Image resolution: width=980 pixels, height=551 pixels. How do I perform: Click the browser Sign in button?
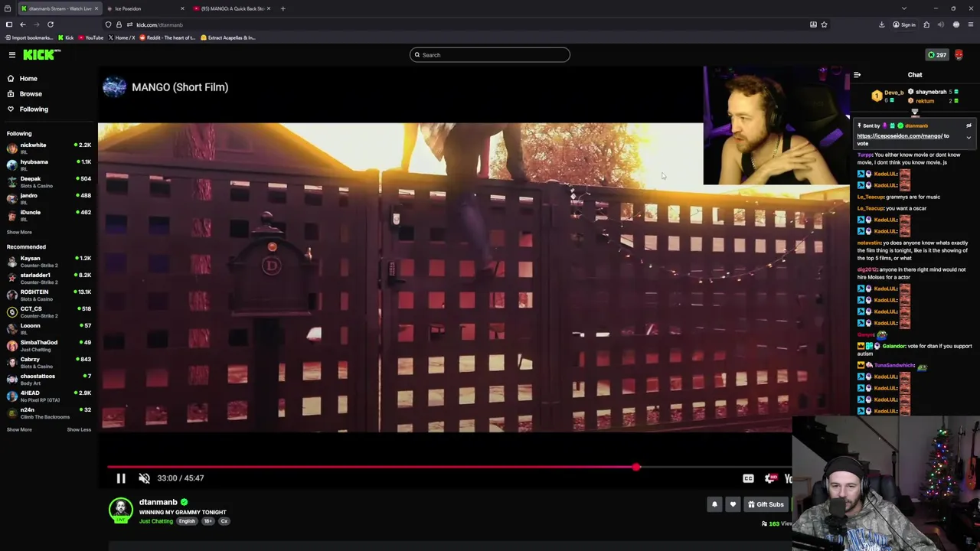903,24
